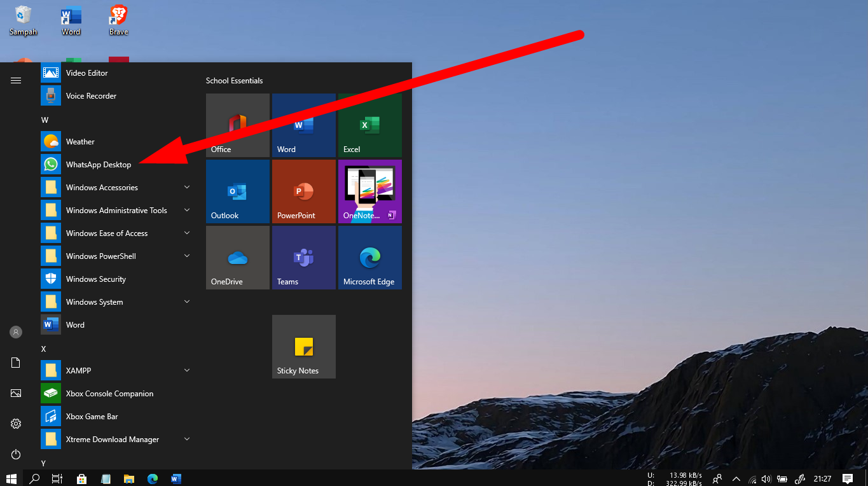Open Xbox Game Bar entry
Image resolution: width=868 pixels, height=486 pixels.
(x=114, y=417)
